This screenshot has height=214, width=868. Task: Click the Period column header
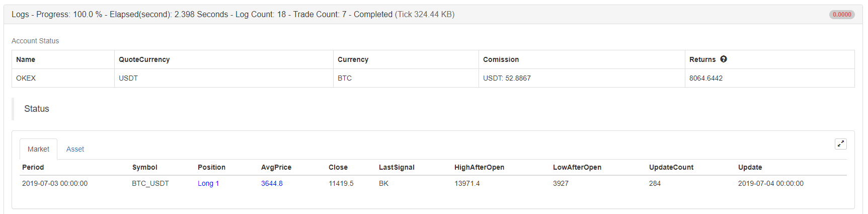33,167
